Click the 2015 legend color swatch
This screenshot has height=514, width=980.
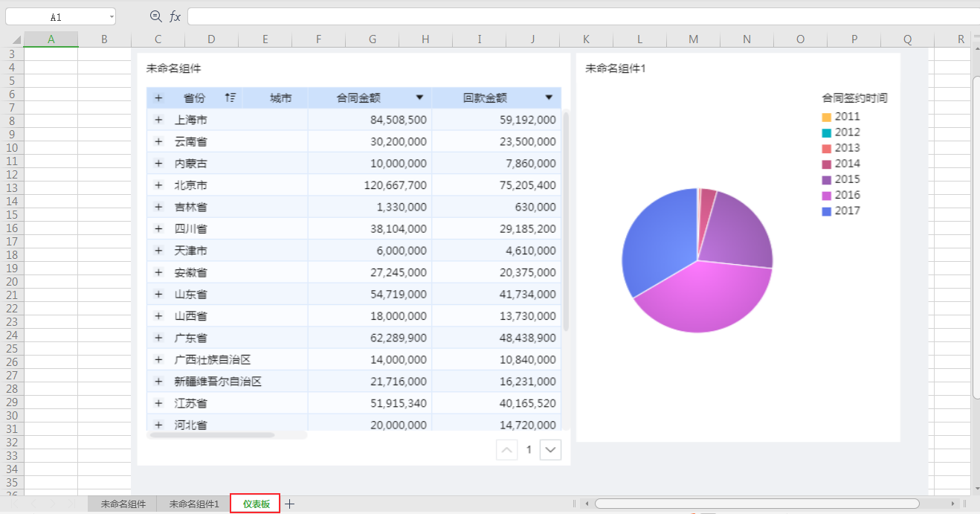point(827,179)
